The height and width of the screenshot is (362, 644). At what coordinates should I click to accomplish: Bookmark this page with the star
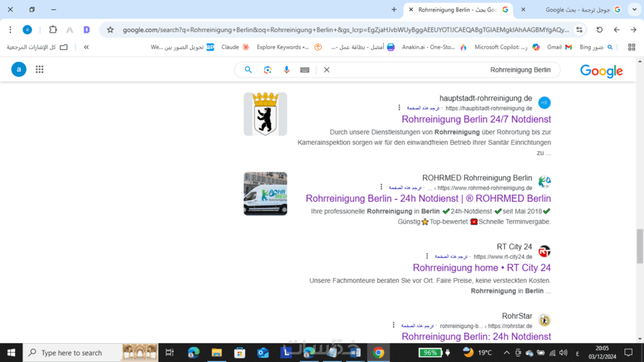[x=110, y=30]
